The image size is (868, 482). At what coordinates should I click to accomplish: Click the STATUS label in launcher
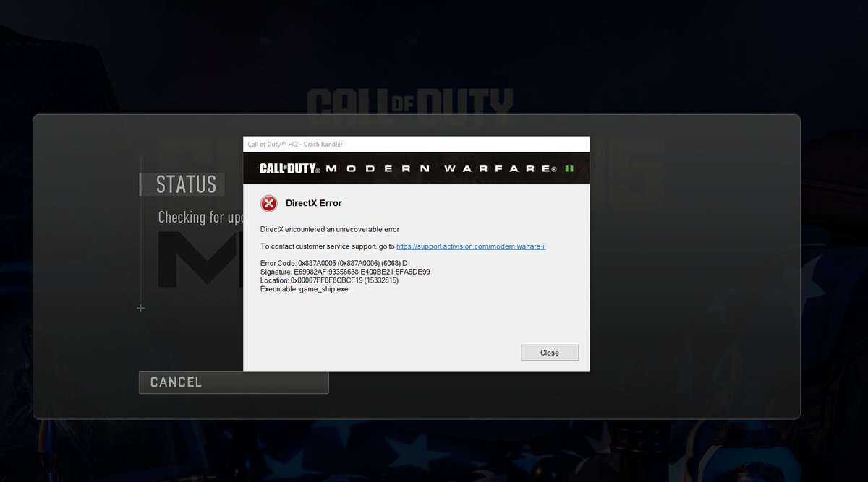click(x=186, y=184)
